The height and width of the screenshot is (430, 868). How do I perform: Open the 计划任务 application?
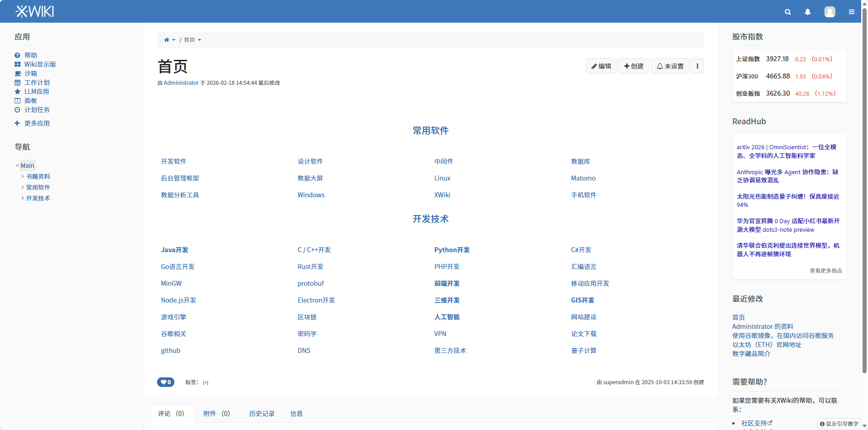click(x=37, y=110)
